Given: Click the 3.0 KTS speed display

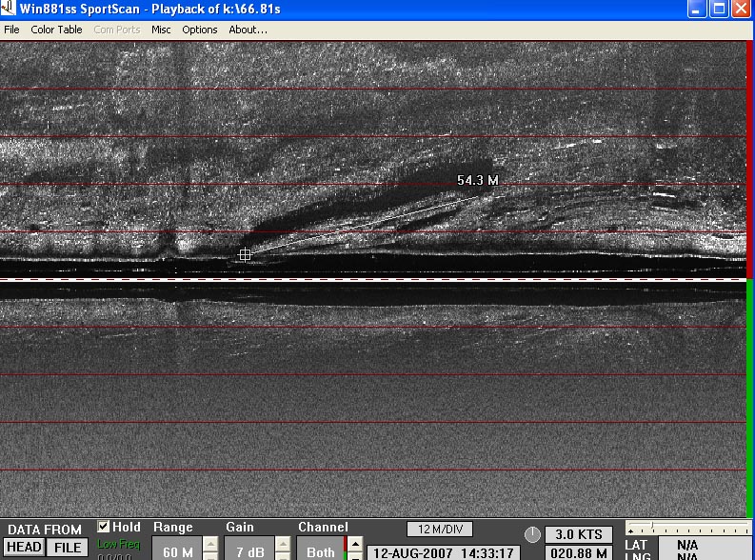Looking at the screenshot, I should pyautogui.click(x=579, y=534).
